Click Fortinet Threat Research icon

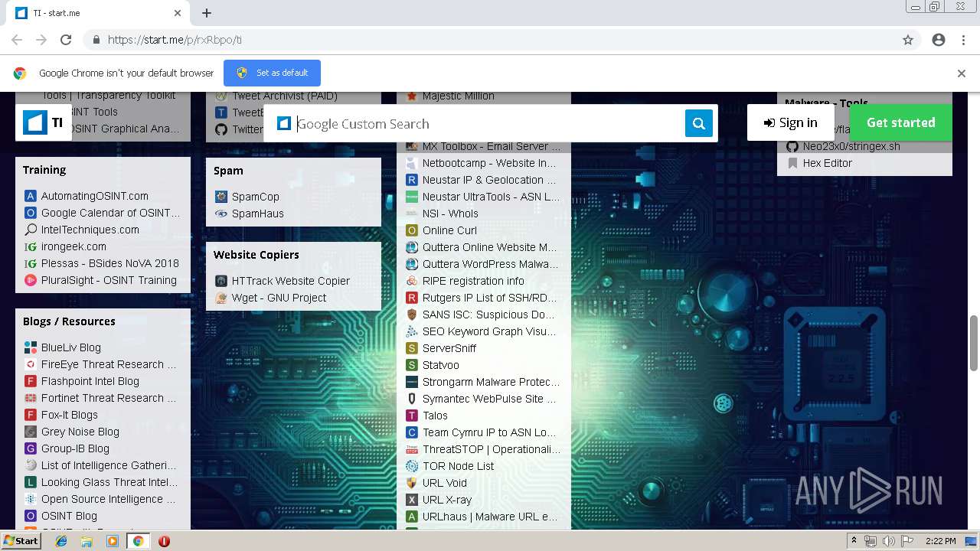point(31,398)
